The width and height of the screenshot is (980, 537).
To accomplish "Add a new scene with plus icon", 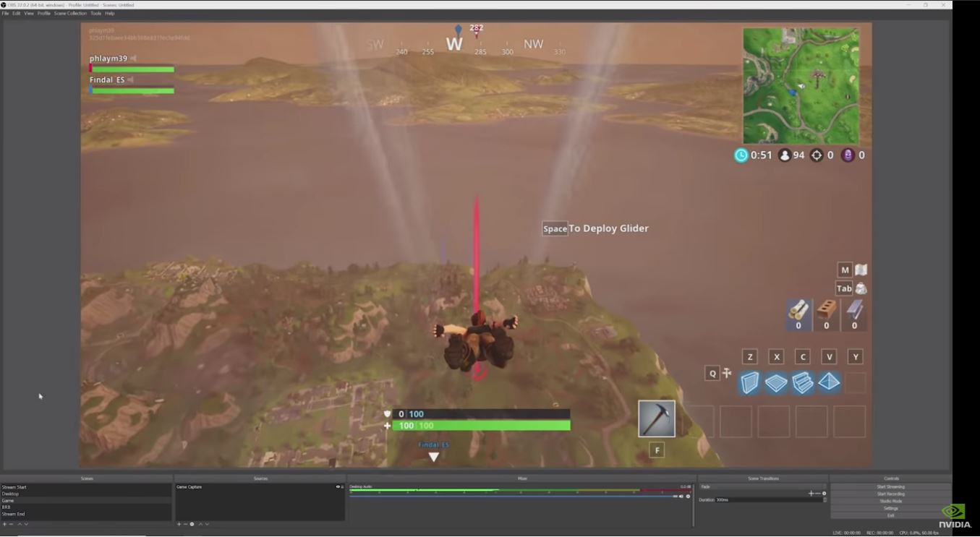I will click(4, 524).
